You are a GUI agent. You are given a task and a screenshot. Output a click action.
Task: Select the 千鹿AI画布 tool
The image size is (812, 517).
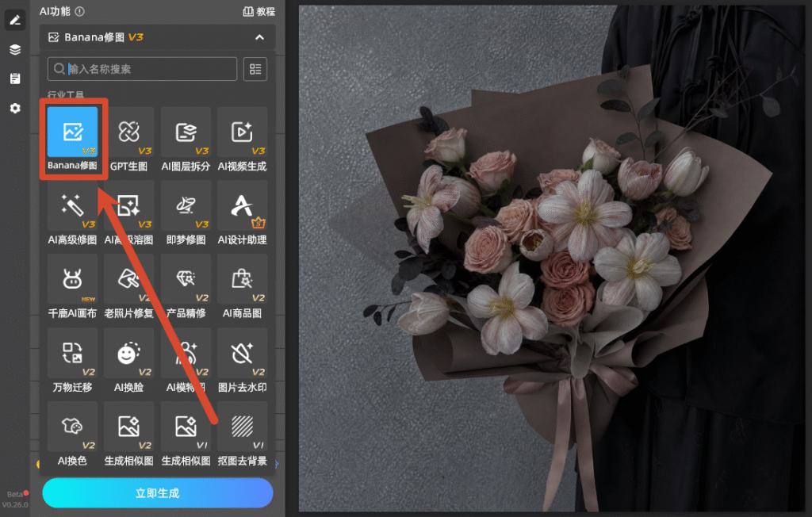pos(72,279)
